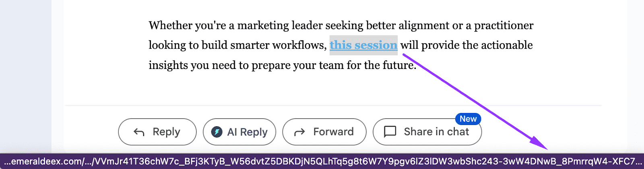Click the blue New badge
The image size is (644, 169).
[468, 119]
